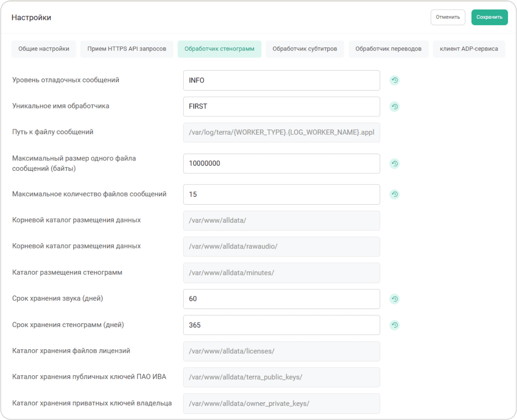Viewport: 517px width, 420px height.
Task: Switch to клиент ADP-сервиса tab
Action: click(x=469, y=49)
